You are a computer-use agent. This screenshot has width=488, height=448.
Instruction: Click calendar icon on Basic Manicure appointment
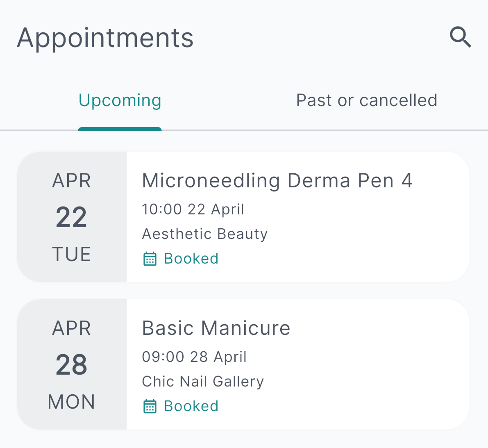[x=150, y=407]
